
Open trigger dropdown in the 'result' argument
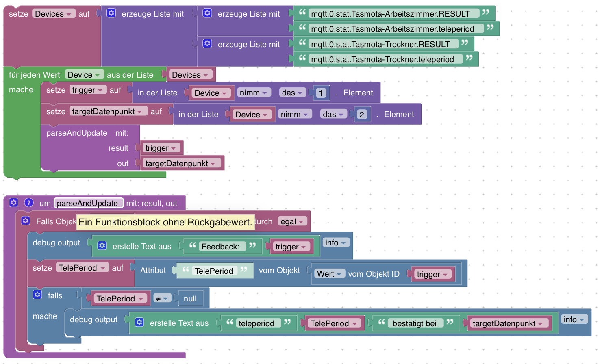161,148
